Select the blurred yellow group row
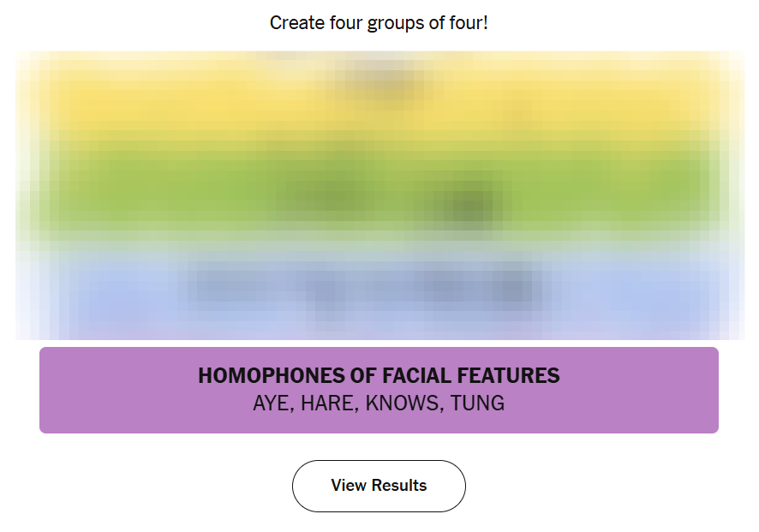This screenshot has height=532, width=759. [379, 94]
